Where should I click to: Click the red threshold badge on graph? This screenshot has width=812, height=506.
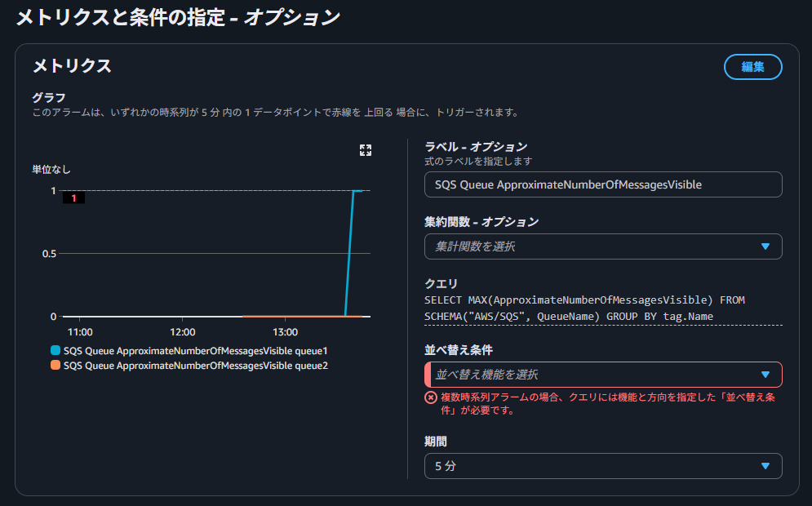(74, 198)
